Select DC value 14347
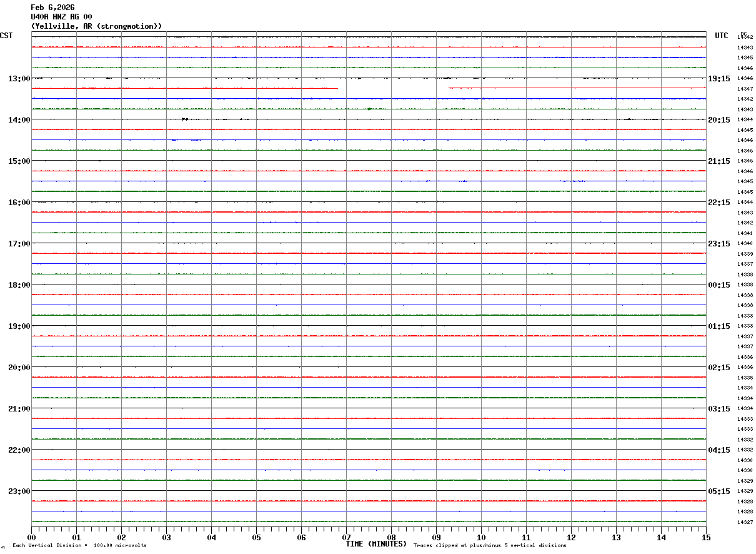 [745, 89]
